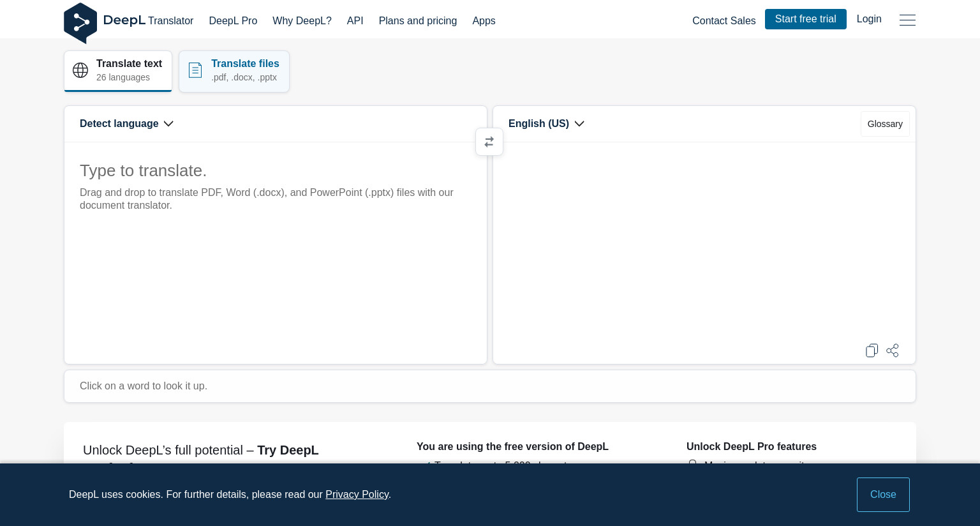Open Why DeepL? menu item

pos(302,21)
